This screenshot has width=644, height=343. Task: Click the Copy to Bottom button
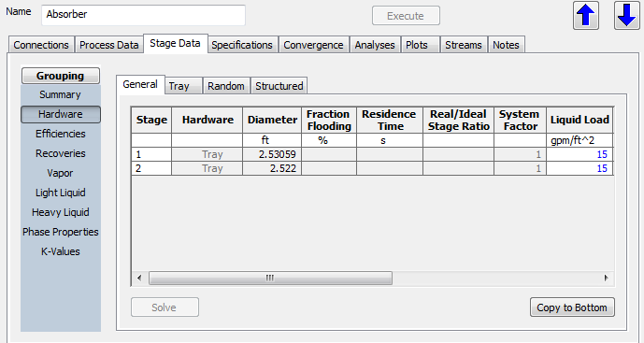(x=572, y=307)
